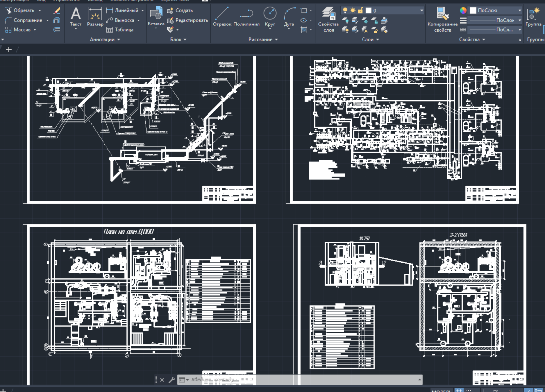545x392 pixels.
Task: Expand the Рисование panel title
Action: tap(263, 40)
